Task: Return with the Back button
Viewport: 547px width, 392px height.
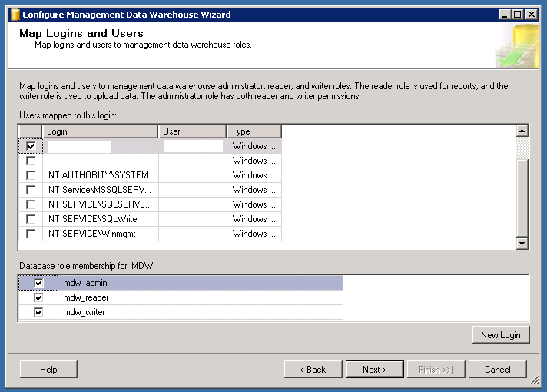Action: [x=313, y=370]
